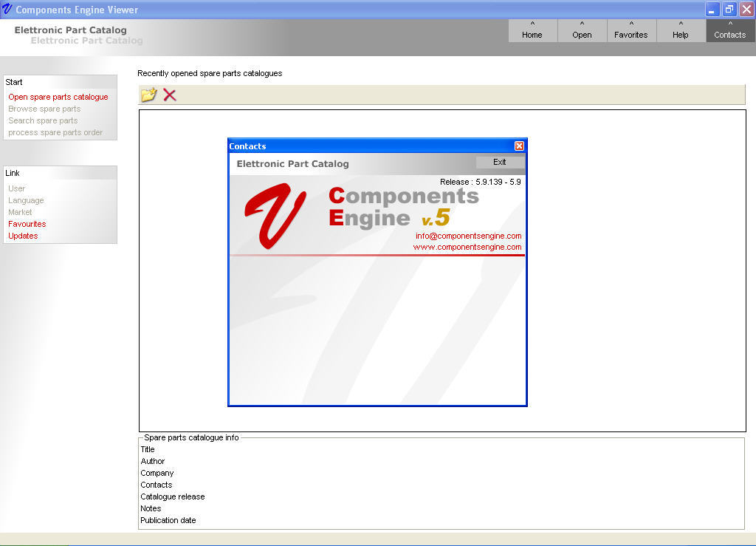Close the Components Engine Viewer window
Screen dimensions: 756x546
tap(747, 9)
